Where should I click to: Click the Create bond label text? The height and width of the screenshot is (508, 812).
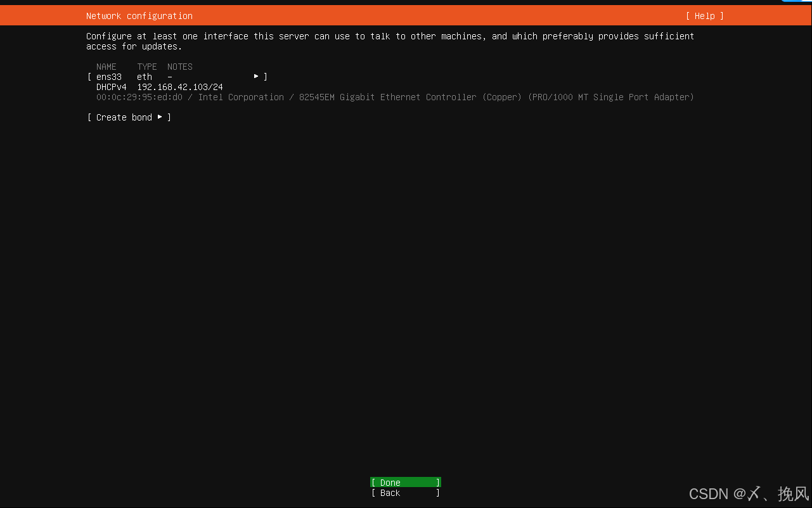pyautogui.click(x=124, y=117)
